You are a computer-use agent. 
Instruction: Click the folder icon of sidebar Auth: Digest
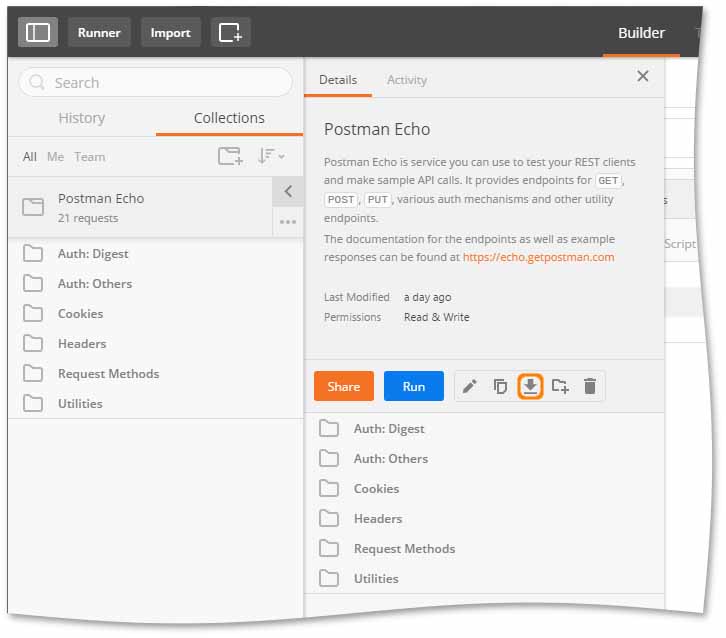point(33,253)
